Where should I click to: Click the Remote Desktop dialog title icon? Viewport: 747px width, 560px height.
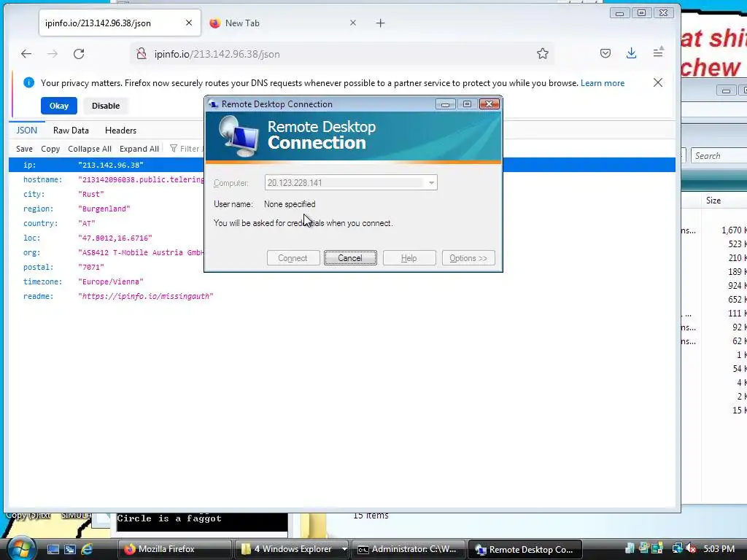click(x=214, y=104)
